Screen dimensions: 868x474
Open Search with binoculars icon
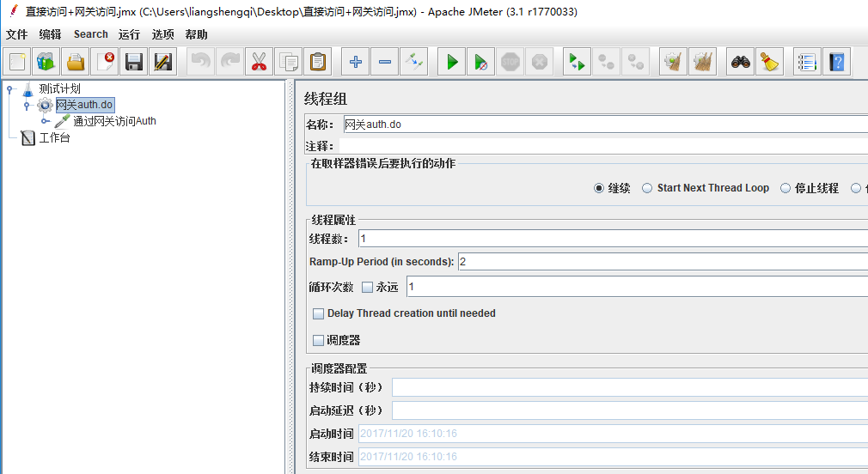click(x=740, y=61)
